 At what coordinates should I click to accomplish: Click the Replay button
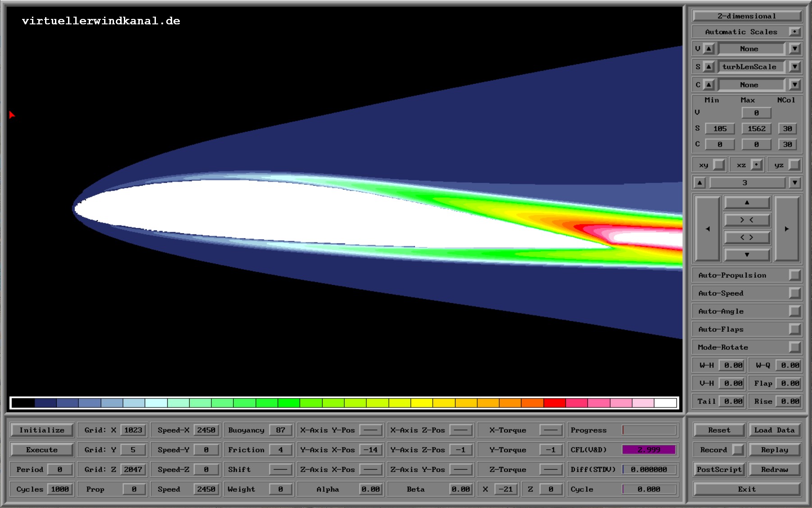pyautogui.click(x=775, y=450)
